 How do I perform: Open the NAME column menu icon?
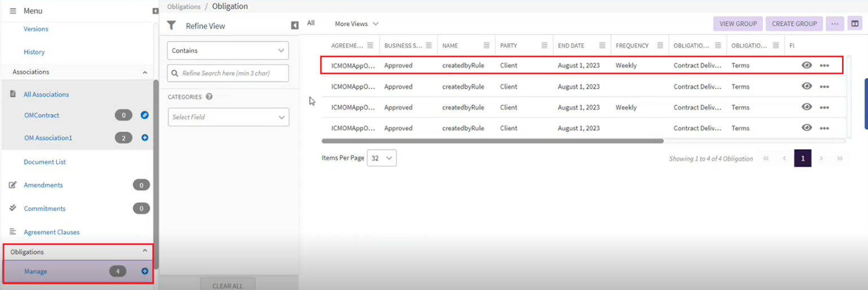tap(486, 46)
